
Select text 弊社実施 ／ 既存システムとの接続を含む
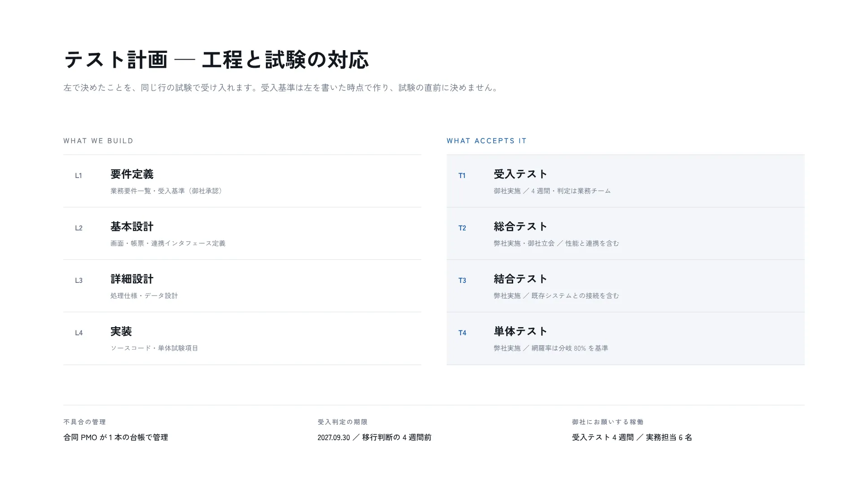[557, 296]
